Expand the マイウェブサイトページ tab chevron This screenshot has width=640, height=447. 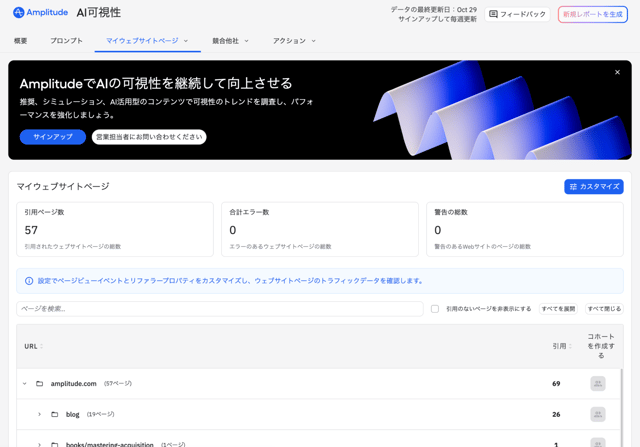pos(186,41)
